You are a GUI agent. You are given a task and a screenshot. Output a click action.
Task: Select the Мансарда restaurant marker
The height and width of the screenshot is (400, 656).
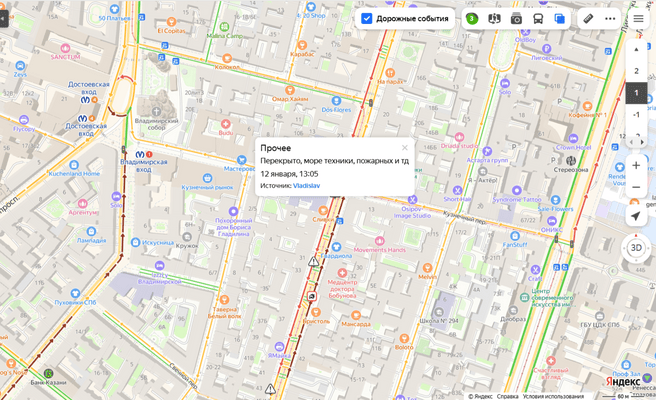[356, 315]
